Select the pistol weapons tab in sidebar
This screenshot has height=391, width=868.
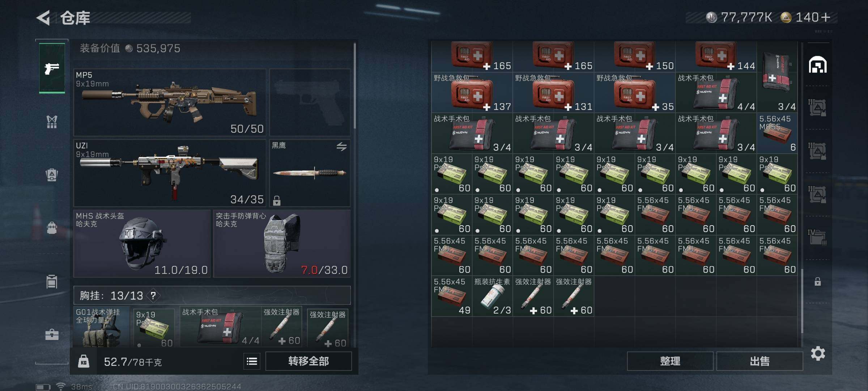52,68
